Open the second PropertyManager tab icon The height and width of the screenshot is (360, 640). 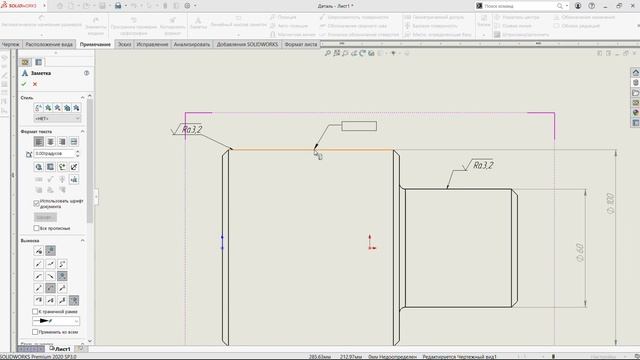(x=38, y=62)
